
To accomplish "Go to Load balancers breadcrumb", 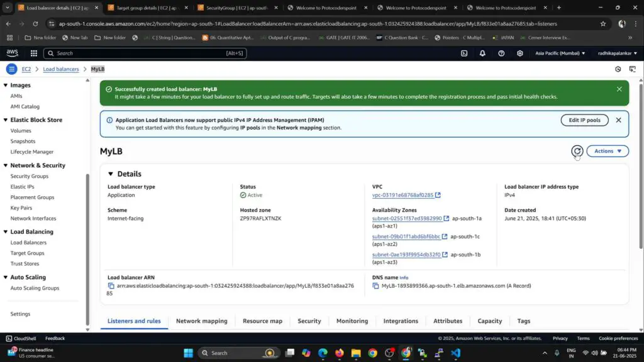I will coord(61,69).
